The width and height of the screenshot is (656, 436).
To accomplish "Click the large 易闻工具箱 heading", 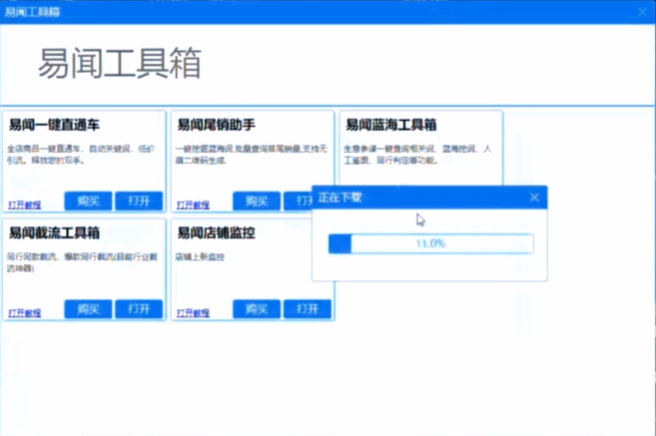I will (120, 63).
